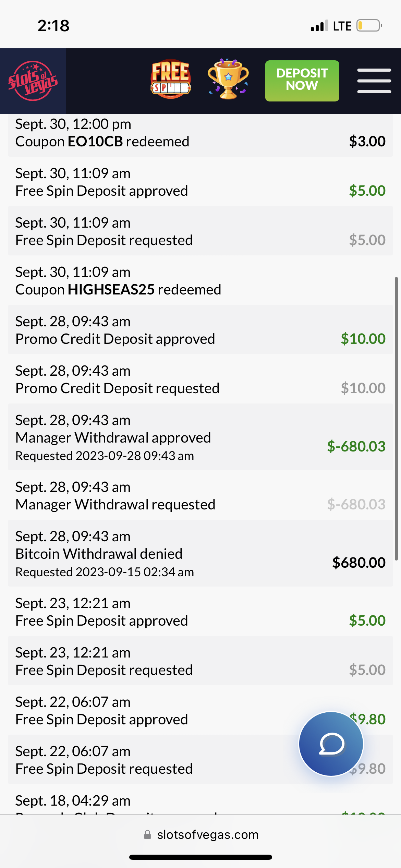Tap the padlock icon in address bar
This screenshot has height=868, width=401.
148,835
